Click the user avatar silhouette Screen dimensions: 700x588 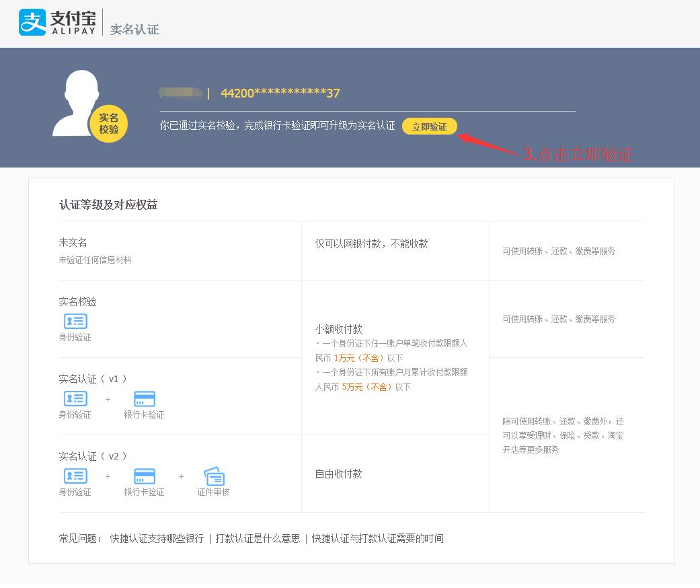coord(76,103)
